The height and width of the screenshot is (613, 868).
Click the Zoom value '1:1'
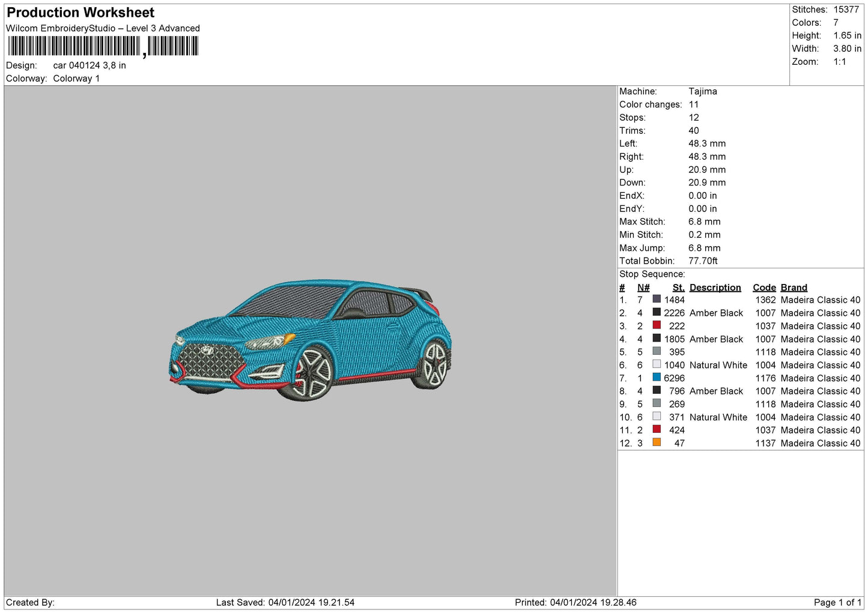pos(840,62)
